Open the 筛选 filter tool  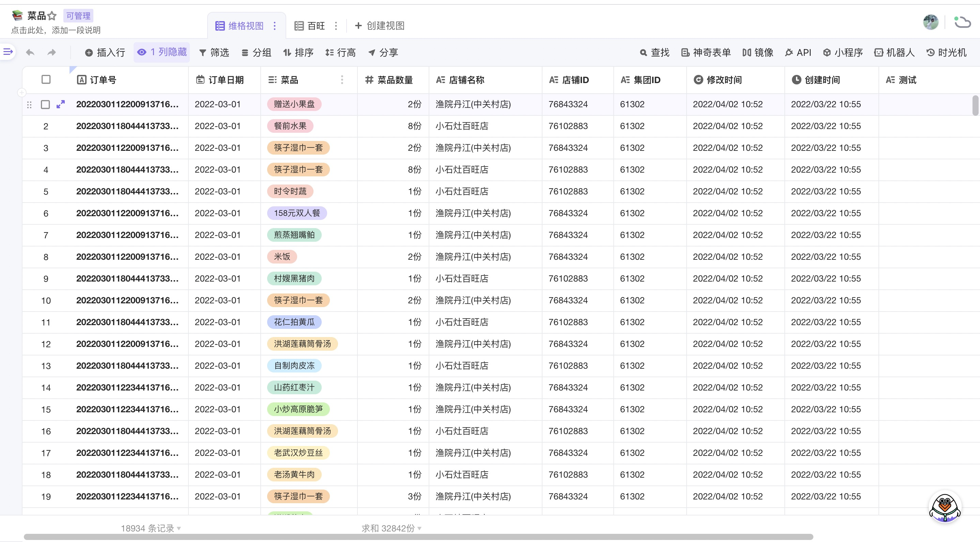click(x=214, y=52)
